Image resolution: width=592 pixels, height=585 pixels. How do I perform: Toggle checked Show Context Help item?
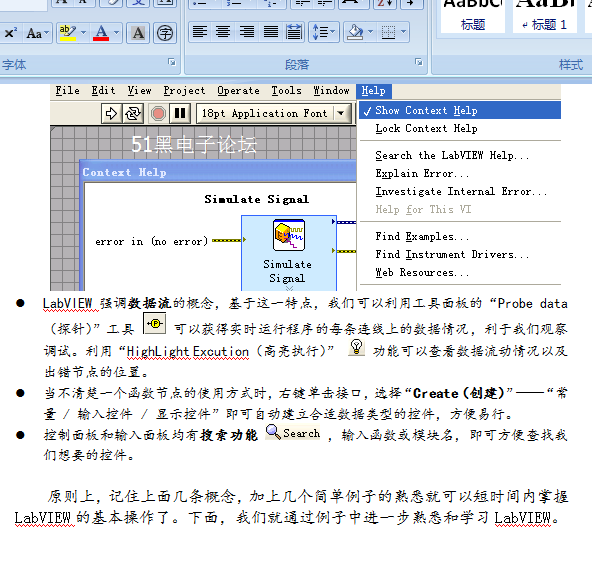(x=459, y=110)
